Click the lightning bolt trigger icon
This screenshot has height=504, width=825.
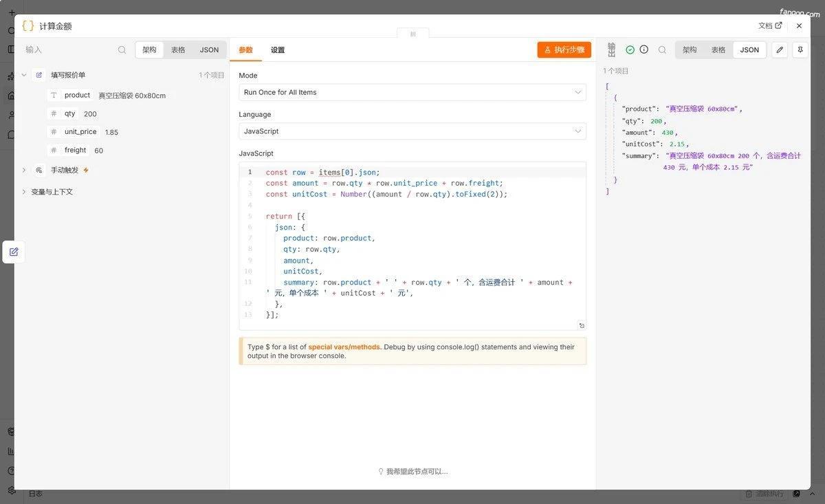[x=86, y=170]
